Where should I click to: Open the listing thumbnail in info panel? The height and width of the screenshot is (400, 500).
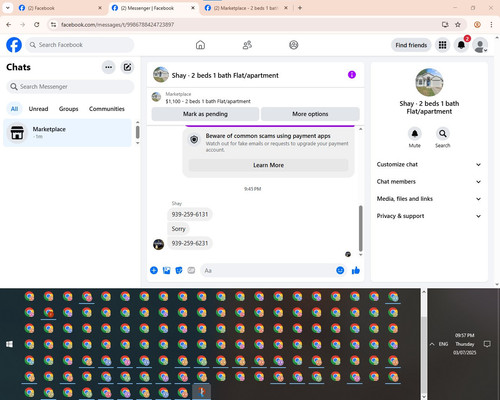pos(429,82)
